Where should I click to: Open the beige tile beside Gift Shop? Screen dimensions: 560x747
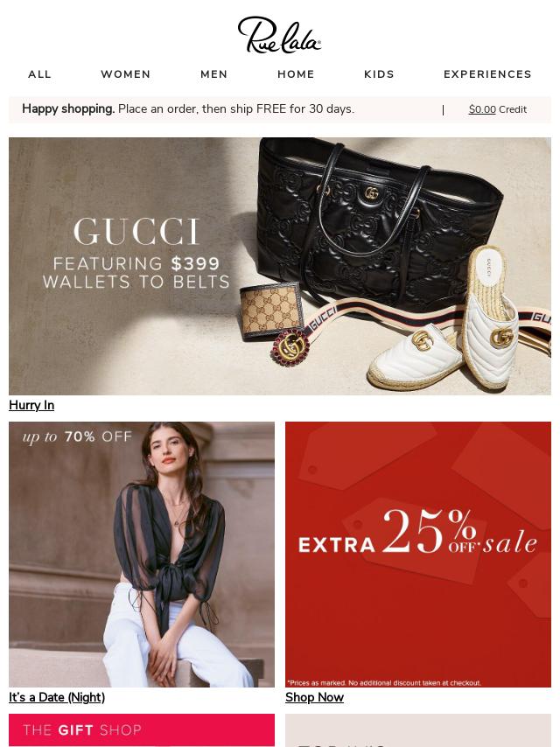pos(418,730)
